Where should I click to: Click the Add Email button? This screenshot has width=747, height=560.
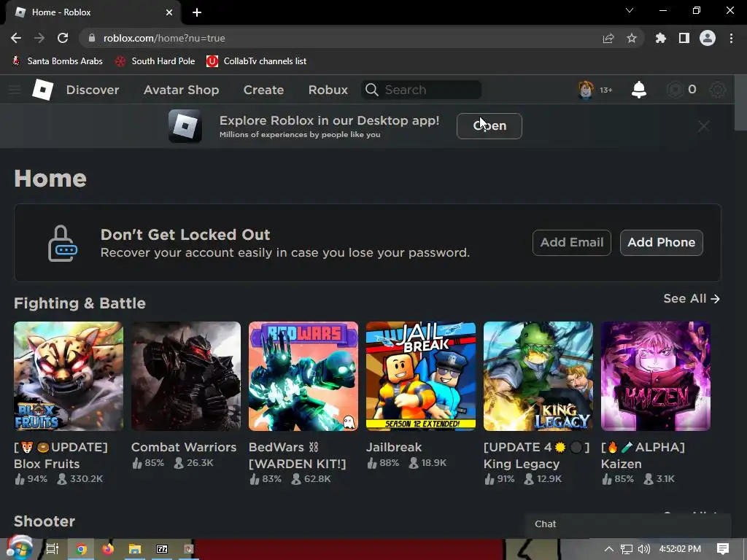pyautogui.click(x=572, y=242)
